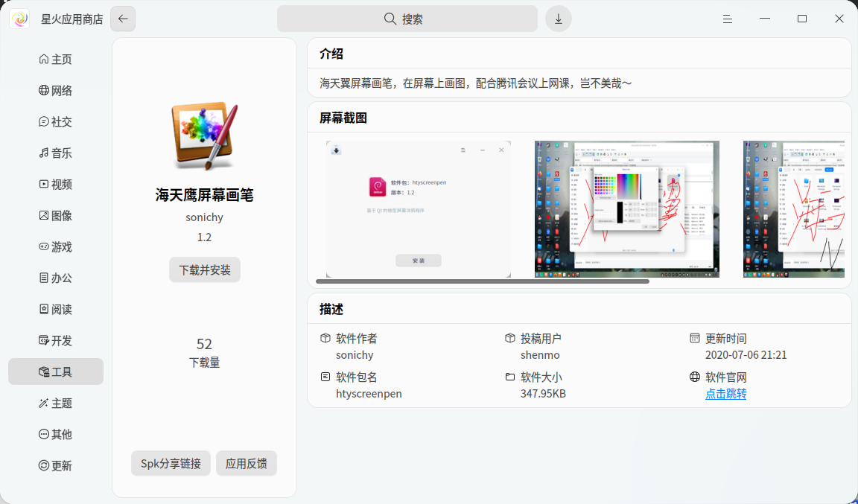Click the app title 海天鹰屏幕画笔
The width and height of the screenshot is (858, 504).
204,195
